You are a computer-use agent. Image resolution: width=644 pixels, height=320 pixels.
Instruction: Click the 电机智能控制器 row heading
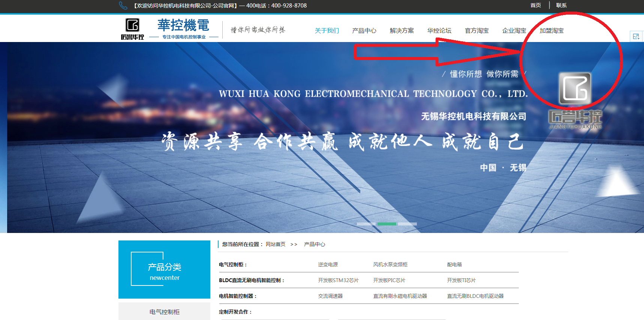pos(238,296)
